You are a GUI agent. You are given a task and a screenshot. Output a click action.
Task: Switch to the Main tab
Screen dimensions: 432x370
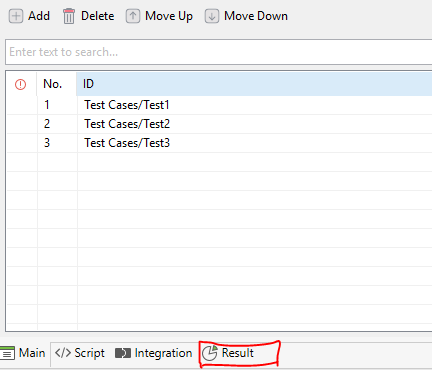(23, 353)
